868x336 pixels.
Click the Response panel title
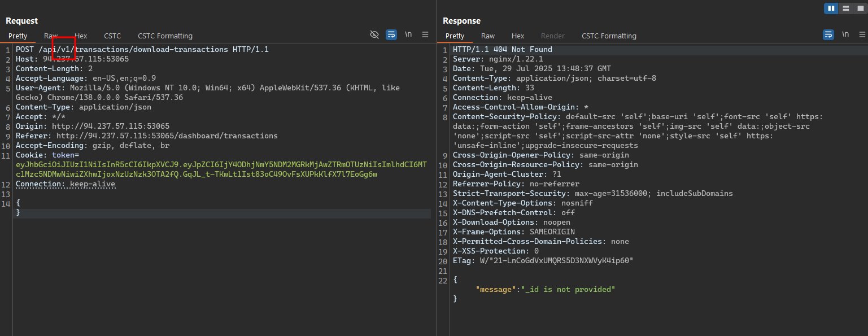click(x=461, y=21)
